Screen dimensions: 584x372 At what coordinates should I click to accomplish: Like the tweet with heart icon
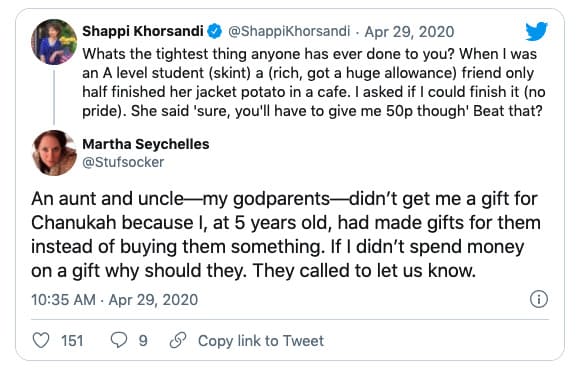pos(41,340)
